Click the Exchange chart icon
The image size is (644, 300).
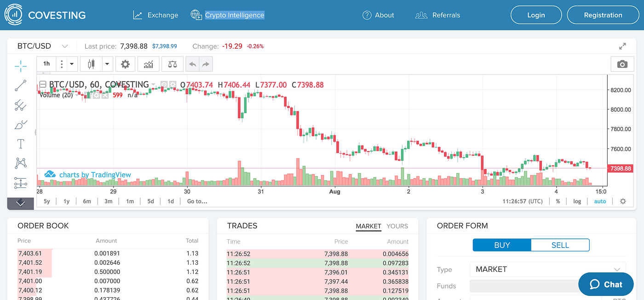[138, 15]
